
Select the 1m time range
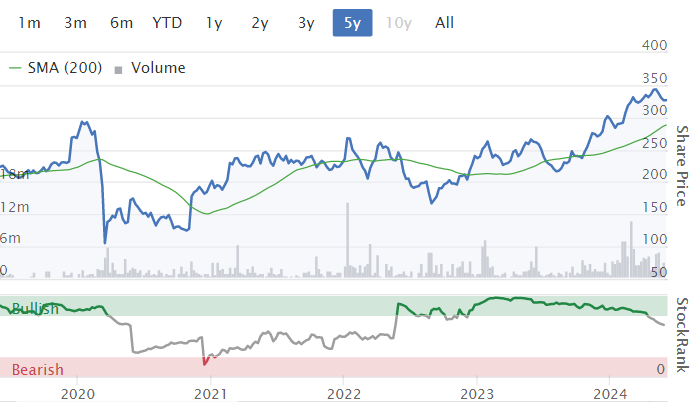pyautogui.click(x=30, y=22)
